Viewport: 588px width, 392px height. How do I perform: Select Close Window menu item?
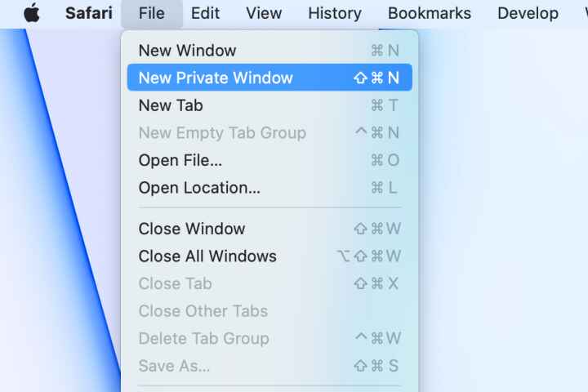coord(269,229)
